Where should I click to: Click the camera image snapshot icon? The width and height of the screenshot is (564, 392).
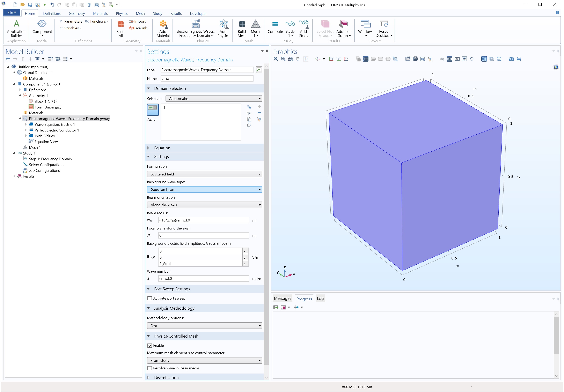click(x=511, y=59)
